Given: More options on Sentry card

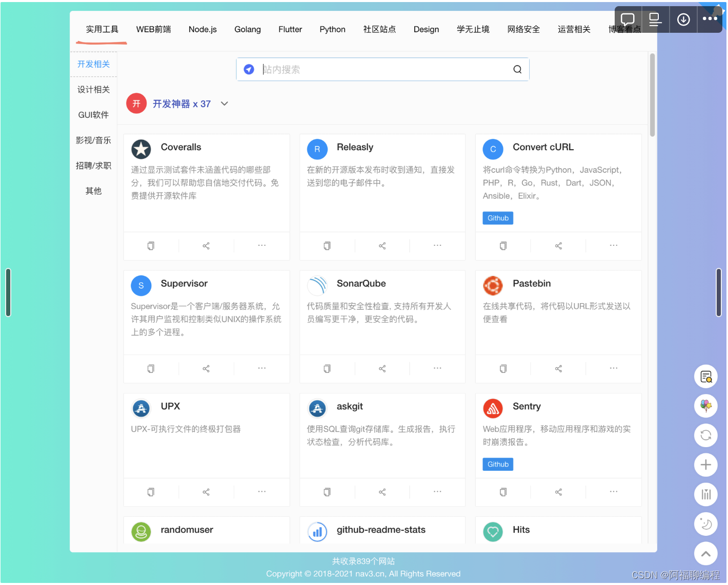Looking at the screenshot, I should tap(614, 492).
